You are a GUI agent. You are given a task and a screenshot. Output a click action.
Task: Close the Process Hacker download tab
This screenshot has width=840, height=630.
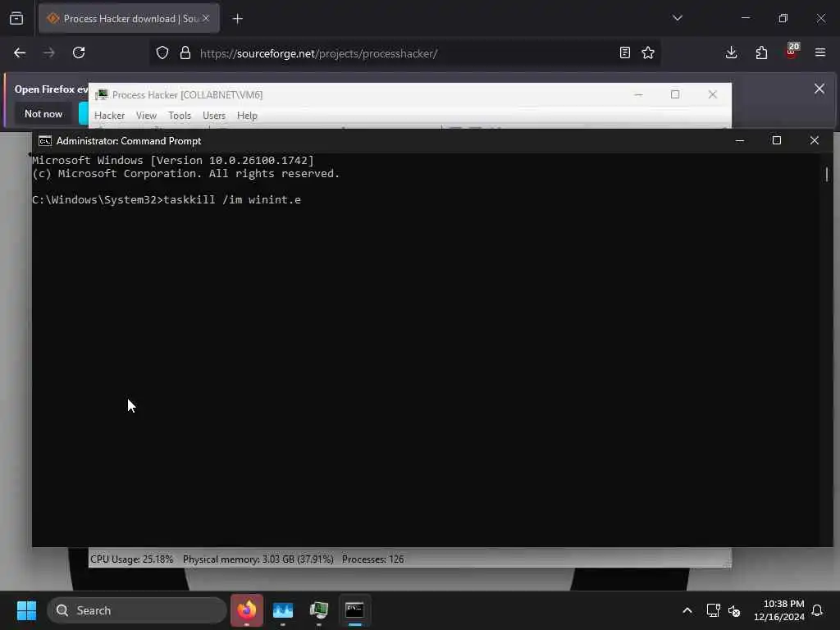tap(206, 18)
